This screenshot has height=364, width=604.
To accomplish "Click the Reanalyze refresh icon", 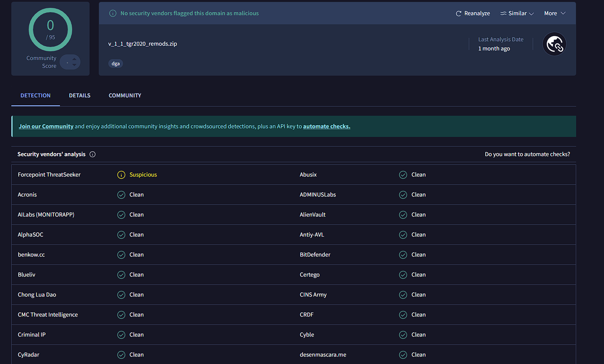I will [x=458, y=13].
